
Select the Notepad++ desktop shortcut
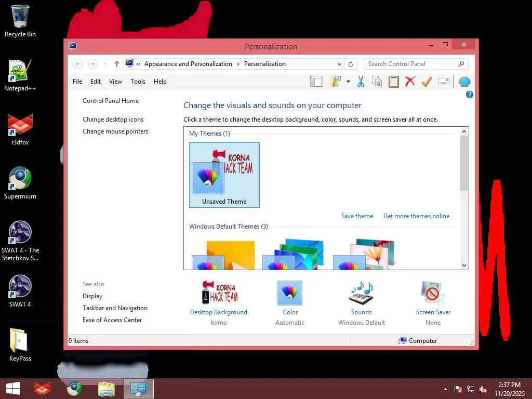click(x=20, y=75)
